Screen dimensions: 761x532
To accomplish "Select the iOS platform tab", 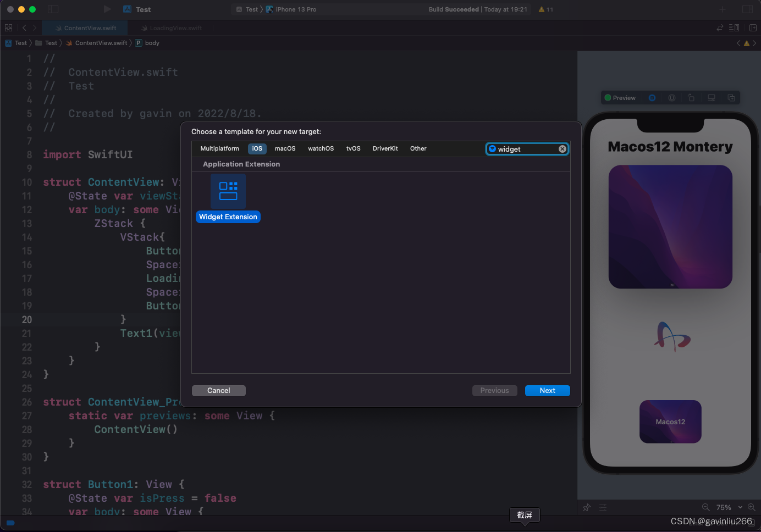I will (x=257, y=148).
